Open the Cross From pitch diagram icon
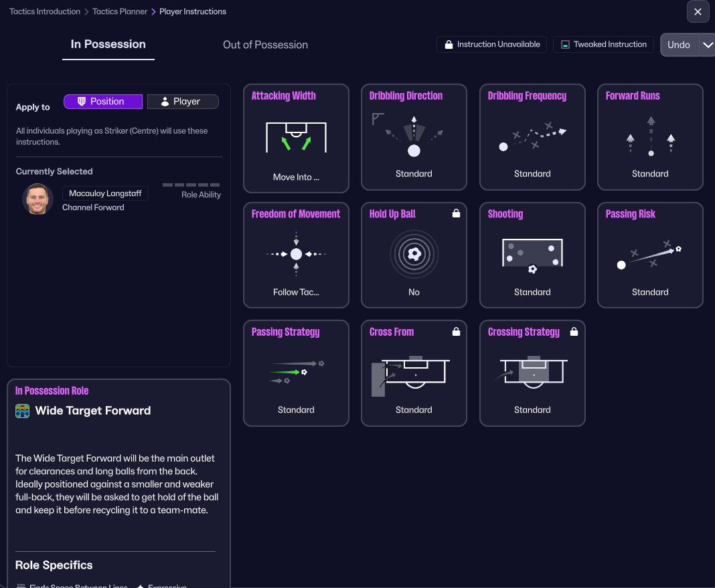715x588 pixels. tap(410, 376)
